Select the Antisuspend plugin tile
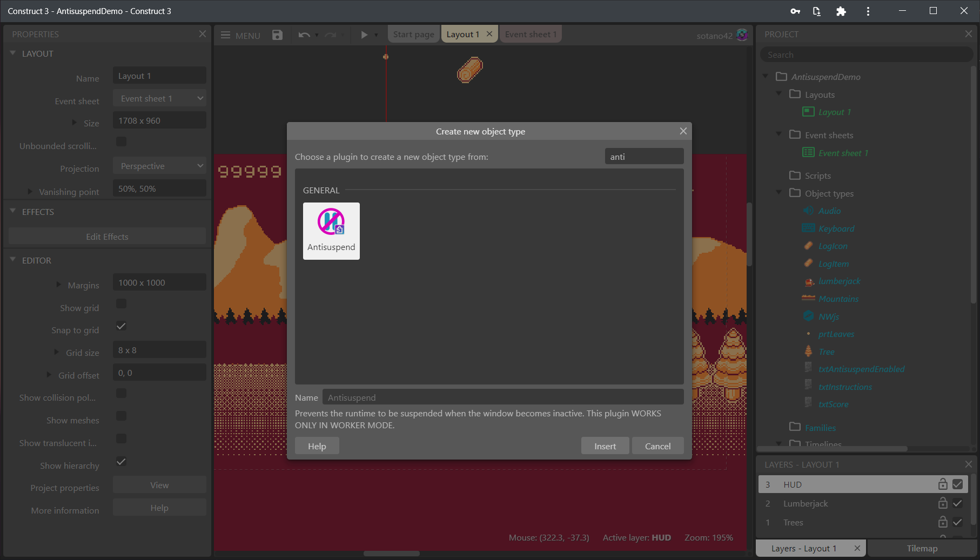 click(x=331, y=231)
